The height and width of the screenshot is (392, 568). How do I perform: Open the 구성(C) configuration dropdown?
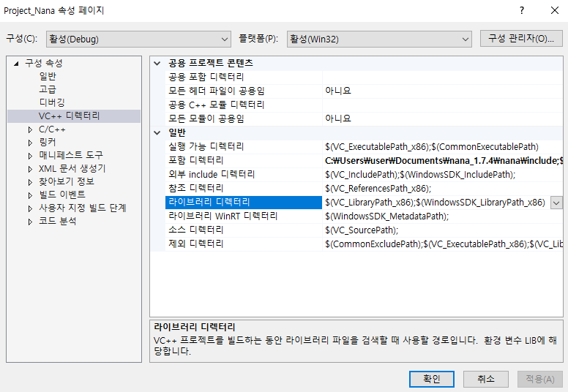[x=138, y=39]
